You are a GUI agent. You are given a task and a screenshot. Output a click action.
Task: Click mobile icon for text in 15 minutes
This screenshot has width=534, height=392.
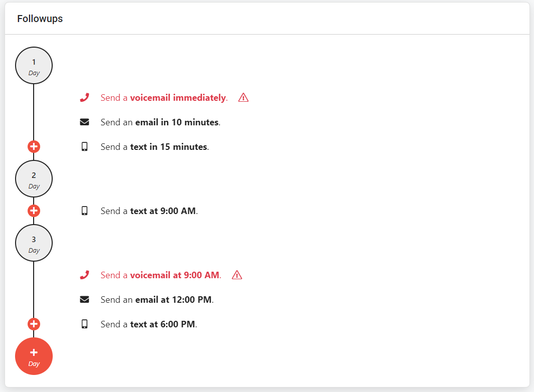[84, 147]
